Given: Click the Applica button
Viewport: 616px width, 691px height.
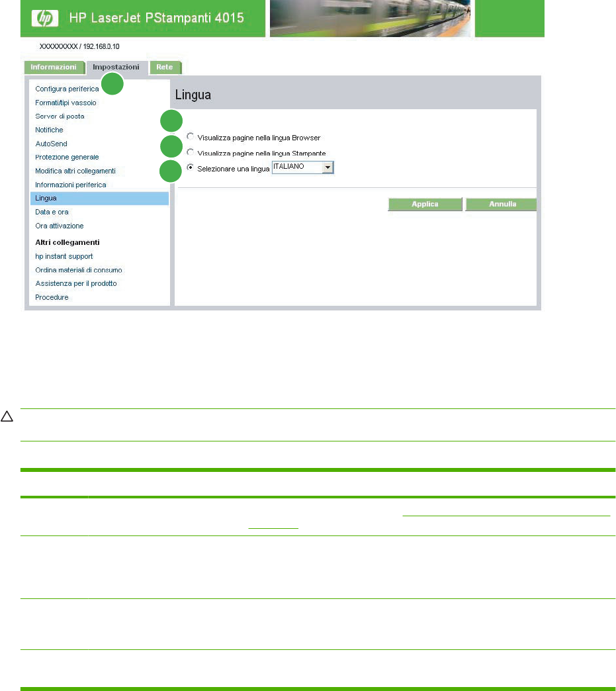Looking at the screenshot, I should click(x=425, y=204).
